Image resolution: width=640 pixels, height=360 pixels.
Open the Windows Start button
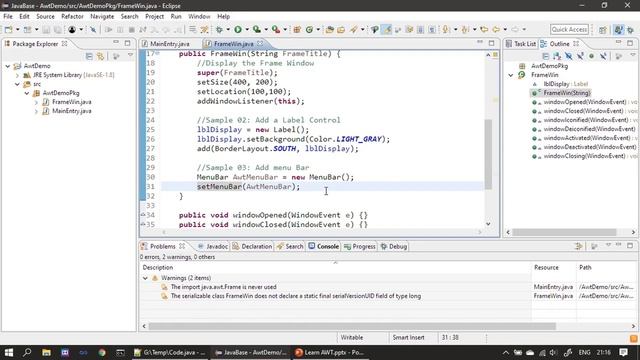point(9,352)
